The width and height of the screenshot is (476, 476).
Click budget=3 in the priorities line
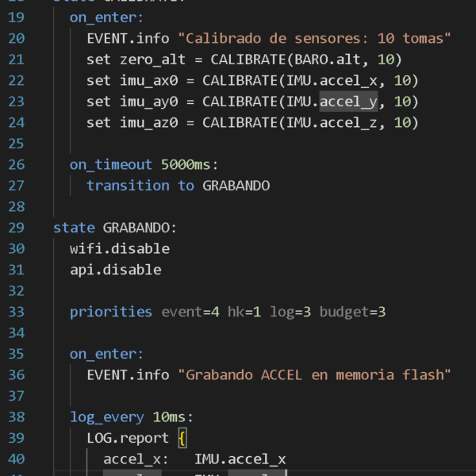[352, 312]
